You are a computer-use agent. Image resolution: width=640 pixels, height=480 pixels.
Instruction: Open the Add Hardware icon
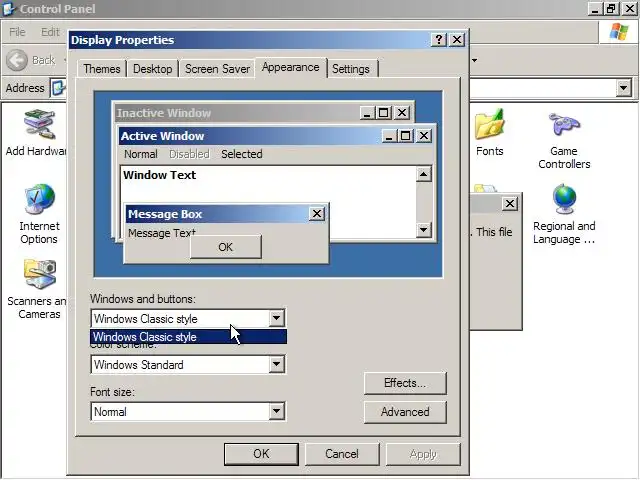click(39, 124)
